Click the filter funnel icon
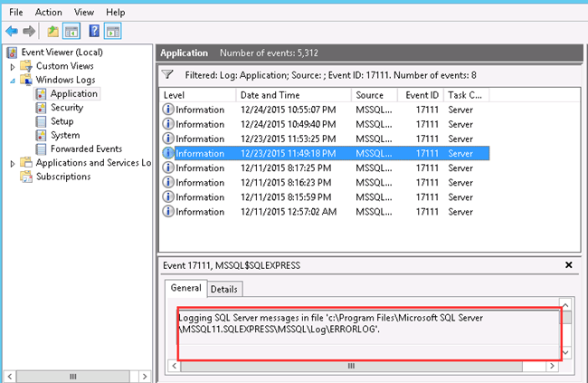This screenshot has height=383, width=588. [x=167, y=74]
